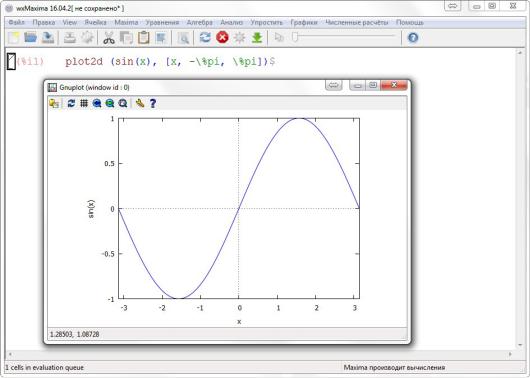Apply next zoom in Gnuplot toolbar
The height and width of the screenshot is (378, 530).
[x=110, y=103]
